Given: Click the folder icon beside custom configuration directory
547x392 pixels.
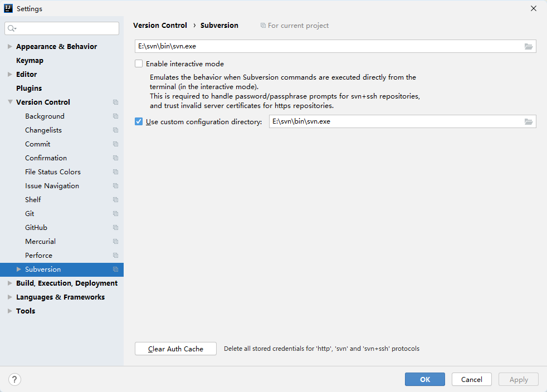Looking at the screenshot, I should [x=528, y=121].
